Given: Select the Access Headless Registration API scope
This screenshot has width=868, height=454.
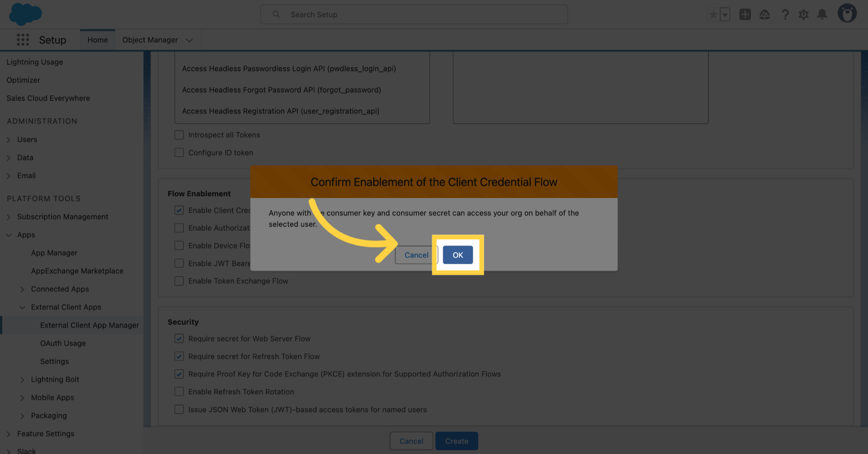Looking at the screenshot, I should pyautogui.click(x=281, y=111).
